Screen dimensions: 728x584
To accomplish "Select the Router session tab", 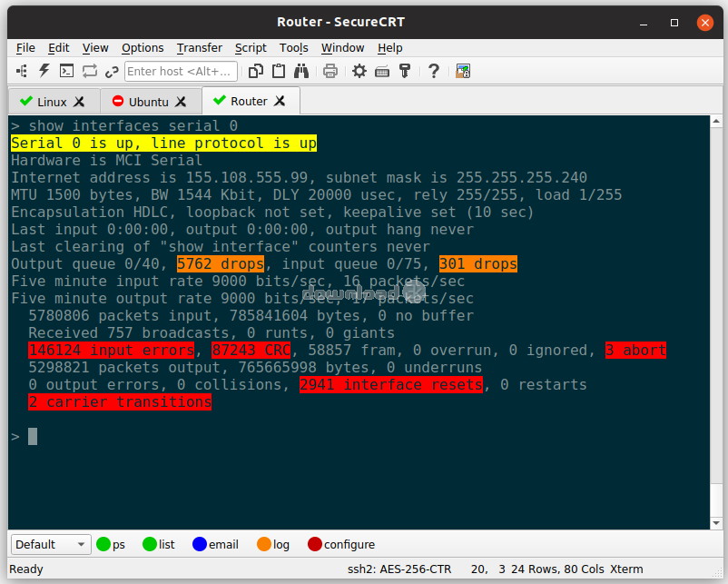I will (251, 101).
